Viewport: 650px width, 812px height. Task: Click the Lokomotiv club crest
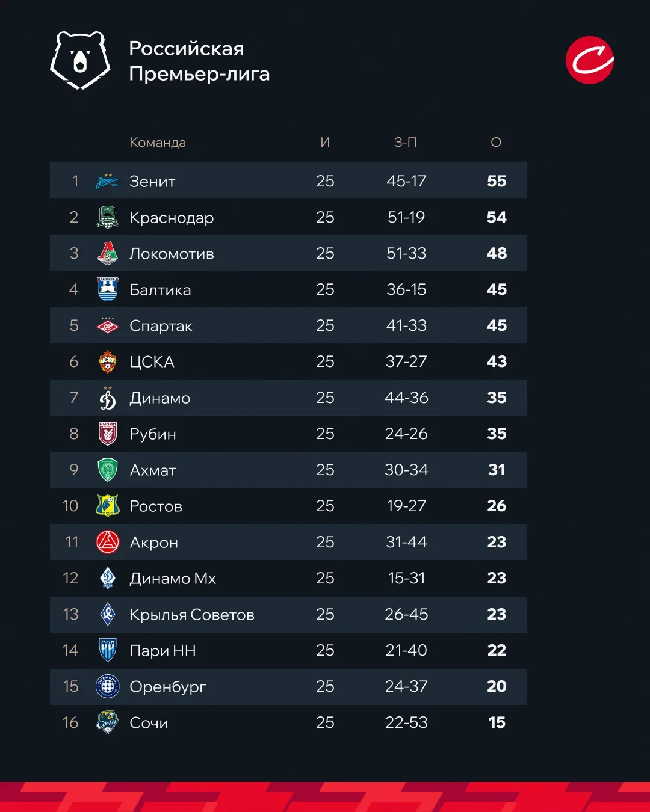(x=108, y=253)
